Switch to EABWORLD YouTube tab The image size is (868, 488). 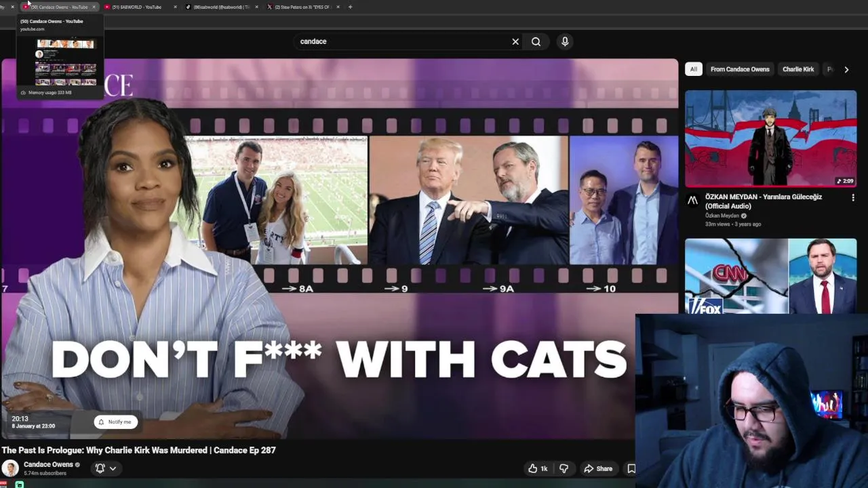(x=136, y=7)
